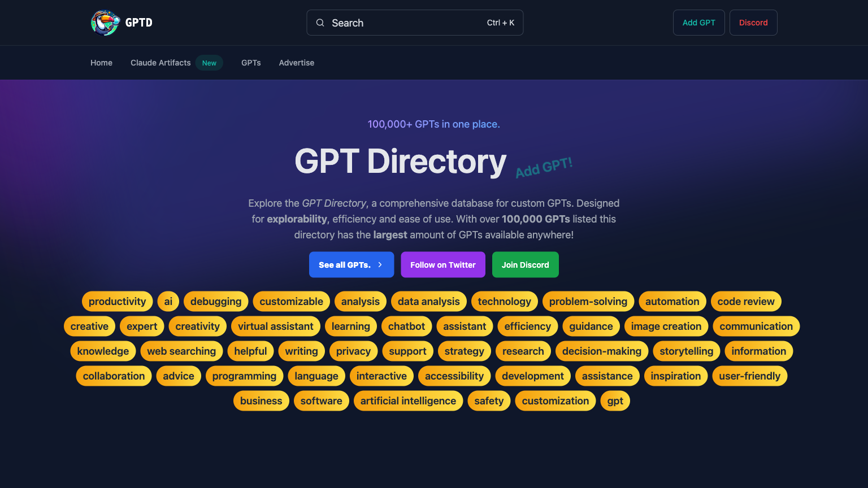Click Follow on Twitter
This screenshot has height=488, width=868.
point(443,264)
